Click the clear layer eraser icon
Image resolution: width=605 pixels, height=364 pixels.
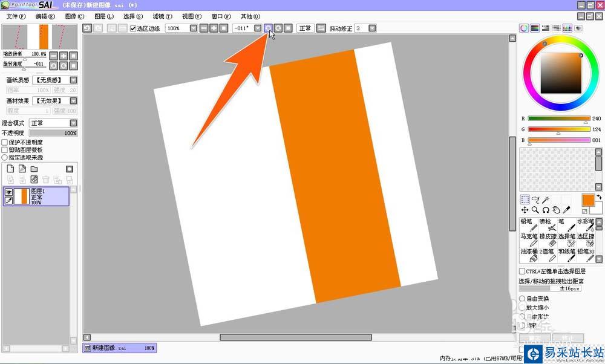34,180
